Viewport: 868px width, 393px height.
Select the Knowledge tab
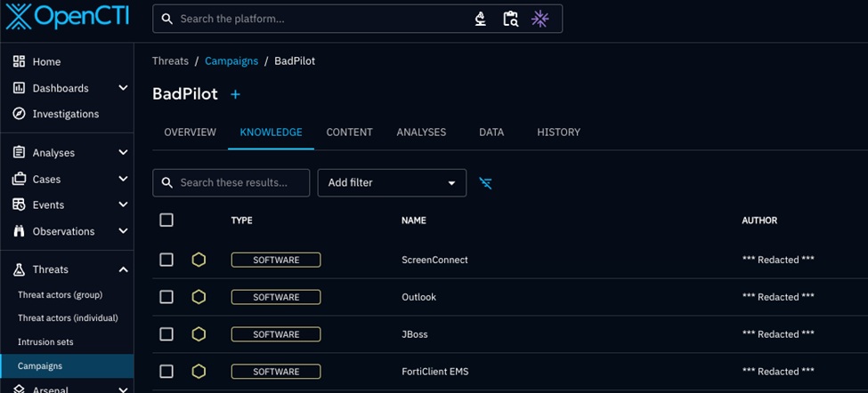(x=271, y=132)
